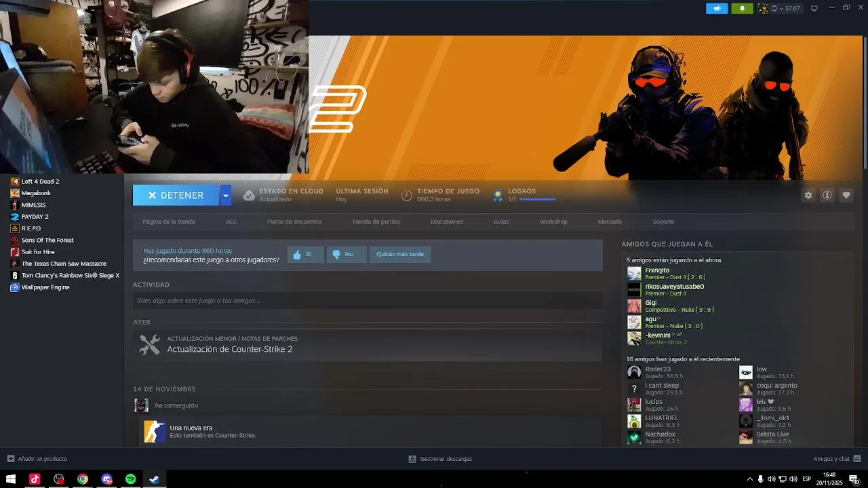Click the wrench icon on the update news

(149, 344)
